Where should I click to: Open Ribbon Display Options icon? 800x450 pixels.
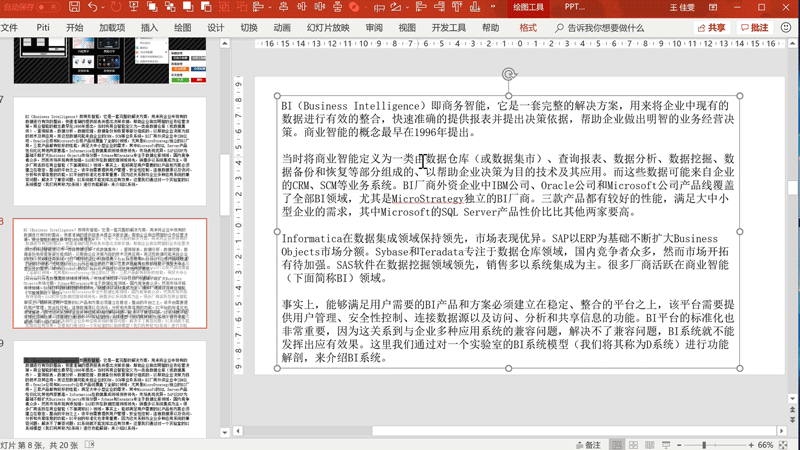(x=713, y=7)
